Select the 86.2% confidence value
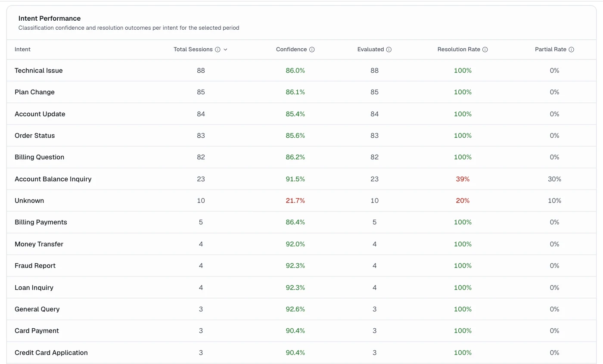This screenshot has height=364, width=603. point(295,157)
